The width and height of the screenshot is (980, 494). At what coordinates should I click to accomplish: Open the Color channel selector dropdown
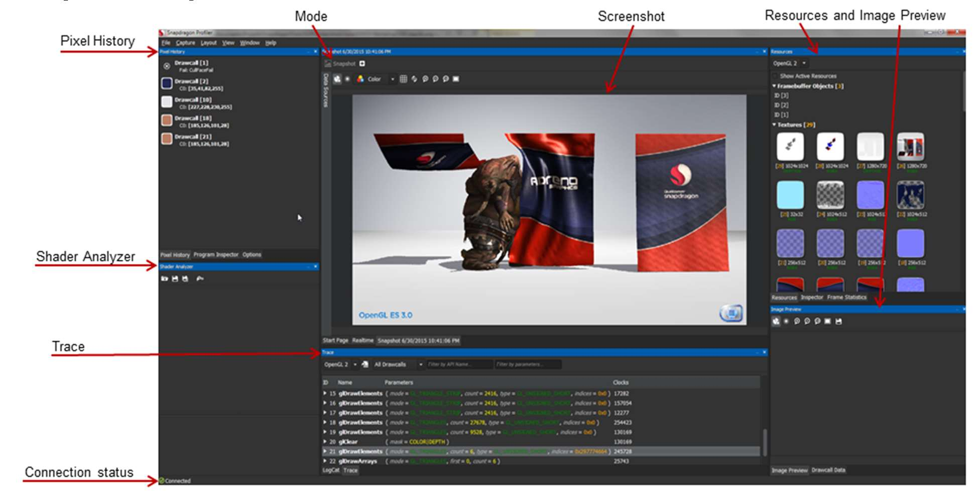pos(393,79)
